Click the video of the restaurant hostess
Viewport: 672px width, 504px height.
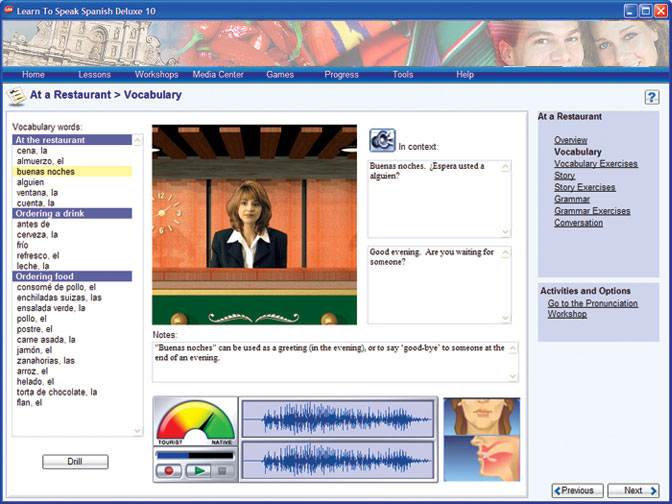pos(254,224)
